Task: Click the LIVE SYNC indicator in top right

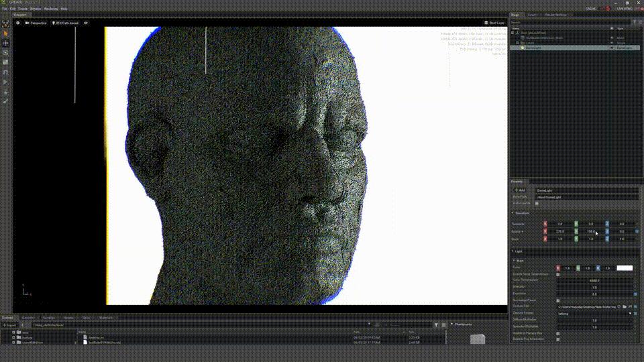Action: click(629, 9)
